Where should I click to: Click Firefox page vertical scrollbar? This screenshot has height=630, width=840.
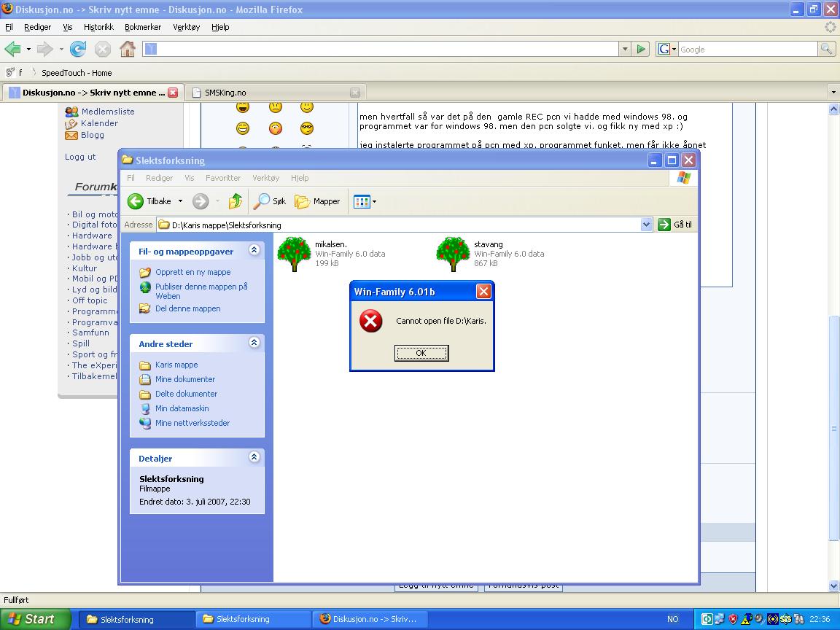833,429
